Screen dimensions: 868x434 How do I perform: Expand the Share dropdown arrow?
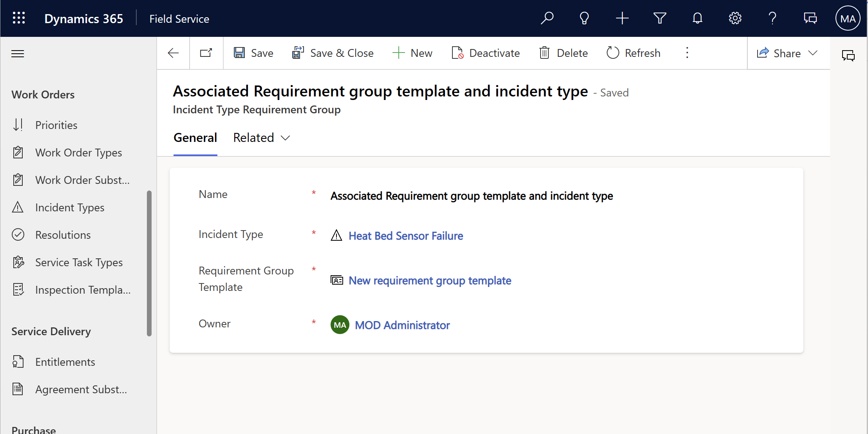point(813,53)
